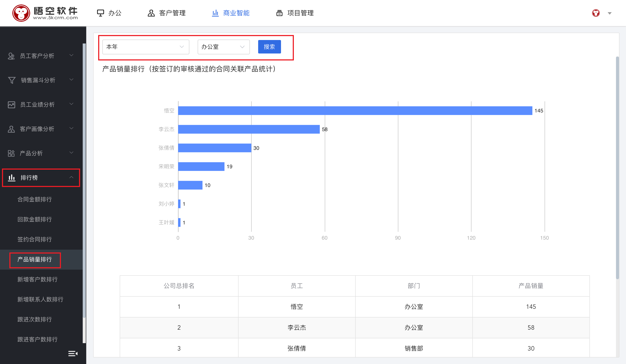The image size is (626, 364).
Task: Click 销售部 cell in the table
Action: click(x=414, y=348)
